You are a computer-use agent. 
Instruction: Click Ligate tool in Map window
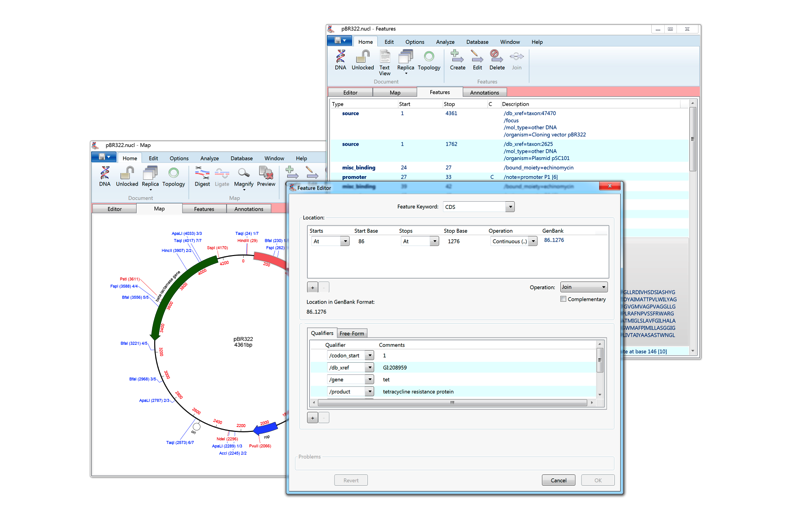pos(222,176)
